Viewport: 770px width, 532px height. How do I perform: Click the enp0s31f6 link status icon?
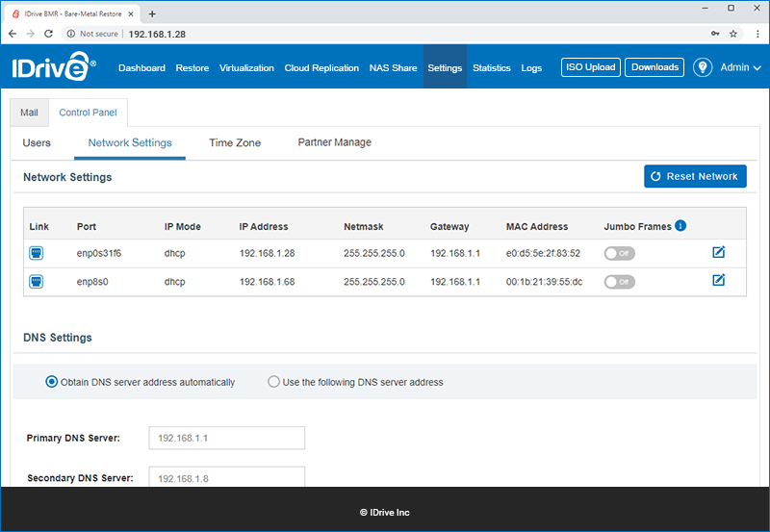(36, 253)
